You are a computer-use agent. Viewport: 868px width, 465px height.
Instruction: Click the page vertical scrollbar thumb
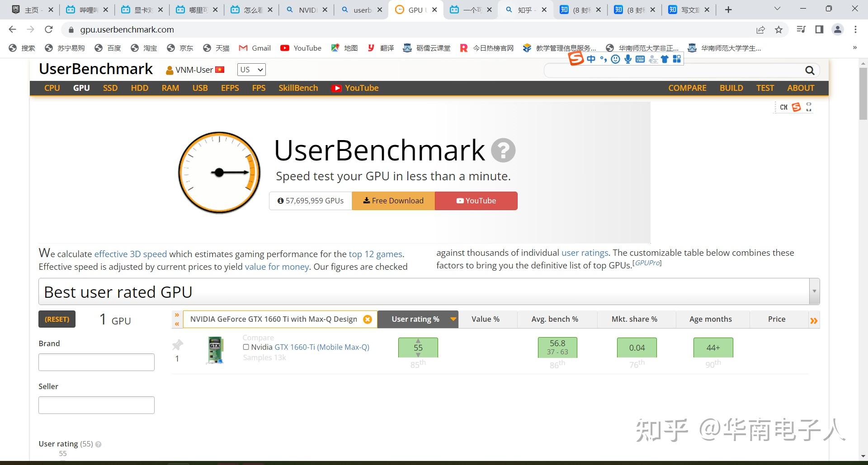pos(863,93)
